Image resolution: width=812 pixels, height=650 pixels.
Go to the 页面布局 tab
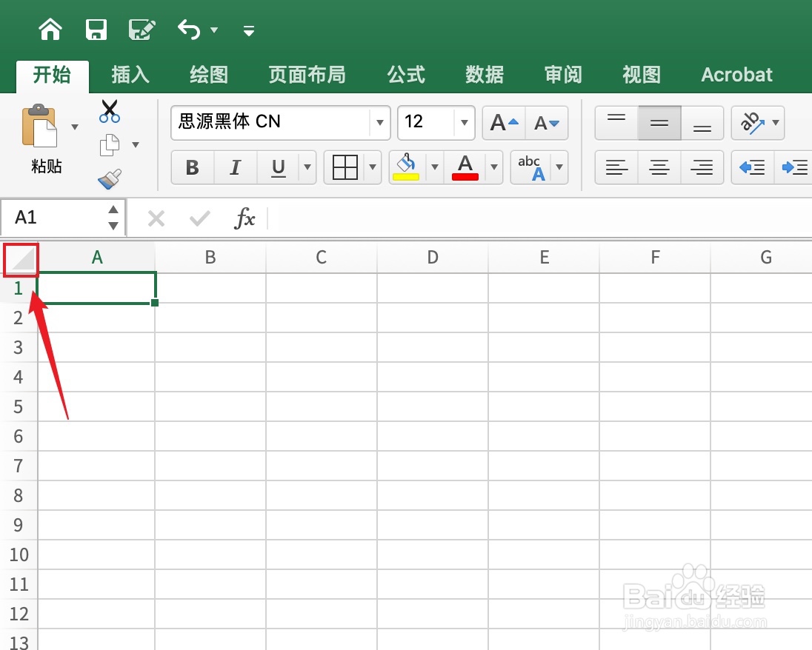[x=307, y=75]
